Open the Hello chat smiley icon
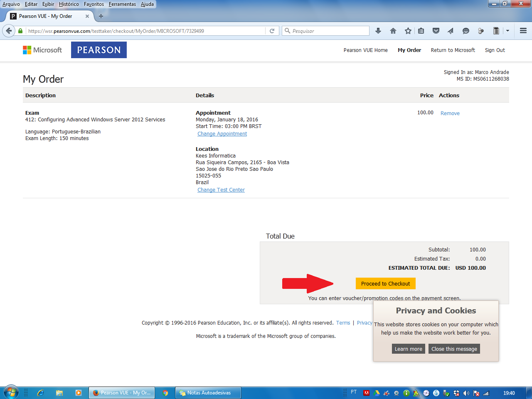The height and width of the screenshot is (399, 532). point(466,31)
